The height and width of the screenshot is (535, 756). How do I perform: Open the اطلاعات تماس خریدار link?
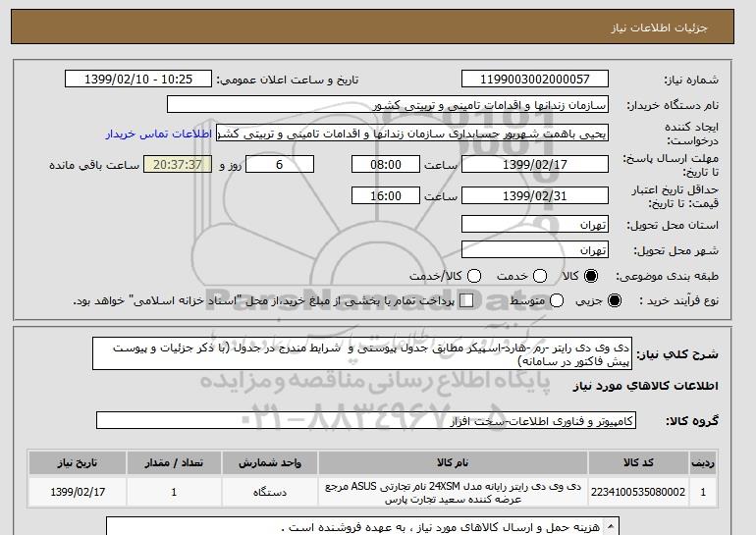click(x=159, y=134)
